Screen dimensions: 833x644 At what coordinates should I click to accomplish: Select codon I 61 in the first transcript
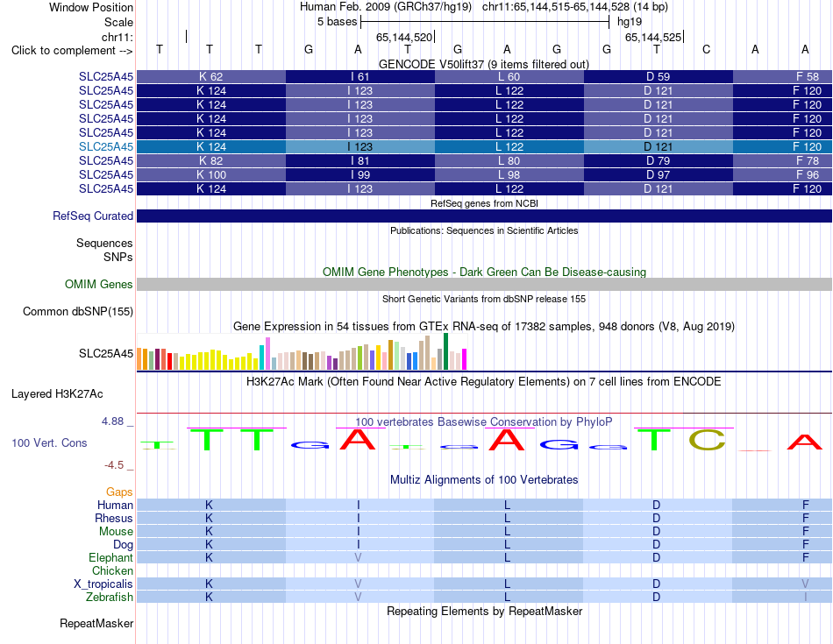[x=360, y=76]
